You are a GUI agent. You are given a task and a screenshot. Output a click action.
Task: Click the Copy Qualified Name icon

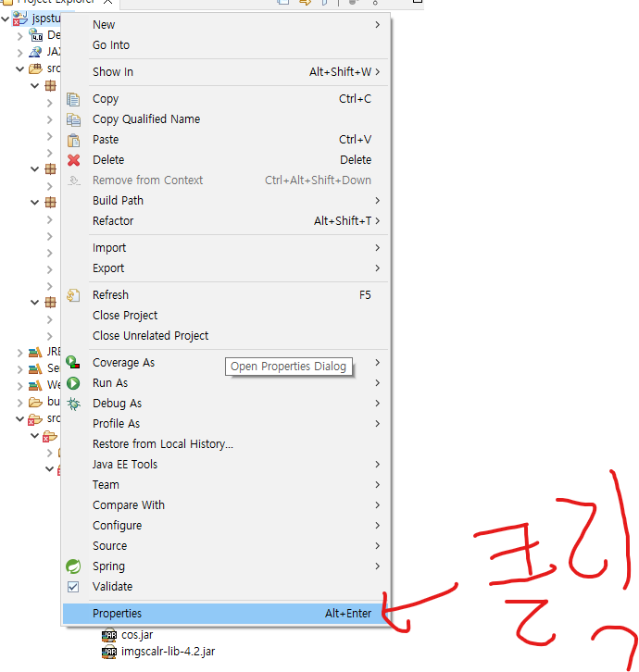(73, 119)
